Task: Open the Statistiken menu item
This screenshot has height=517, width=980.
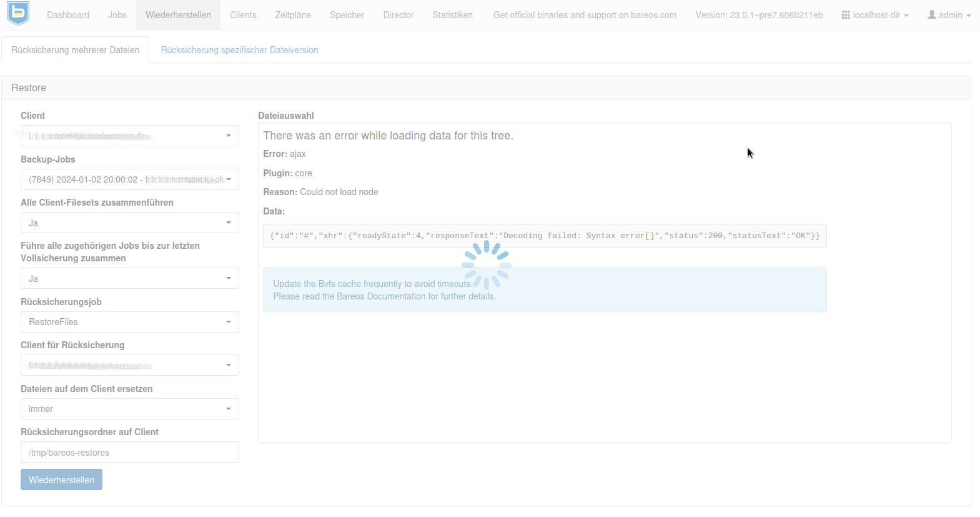Action: [x=452, y=15]
